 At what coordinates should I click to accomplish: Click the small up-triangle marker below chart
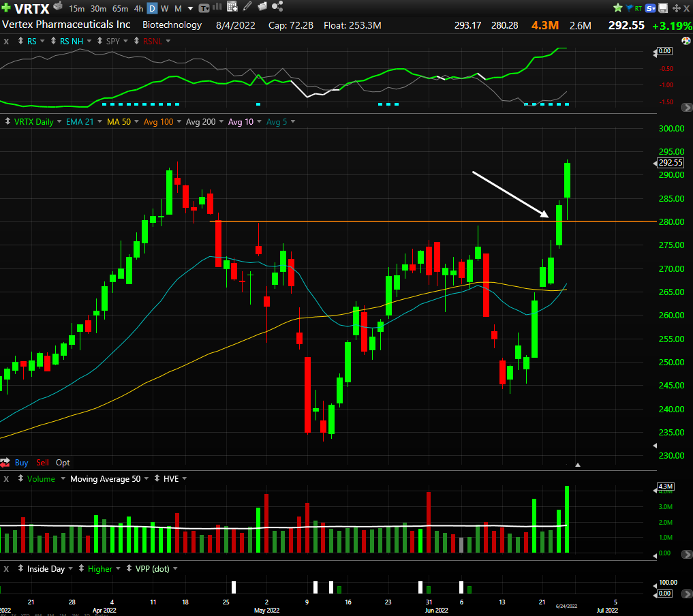578,465
